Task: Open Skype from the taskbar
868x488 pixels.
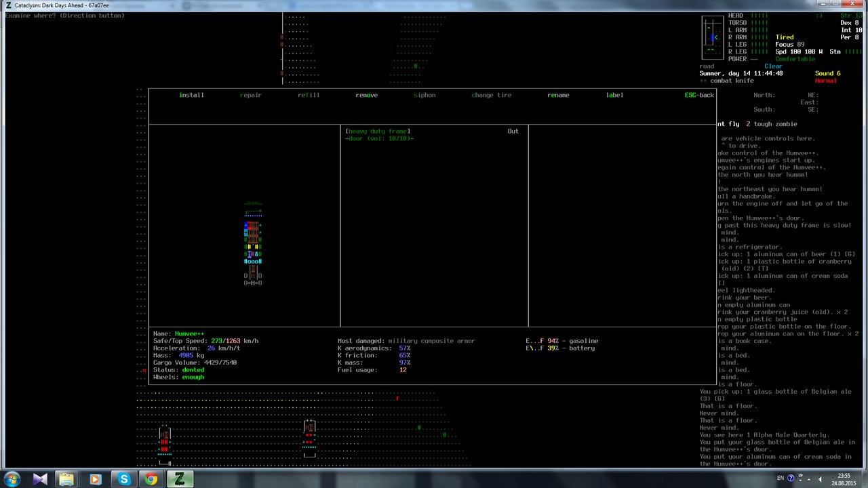Action: tap(123, 479)
